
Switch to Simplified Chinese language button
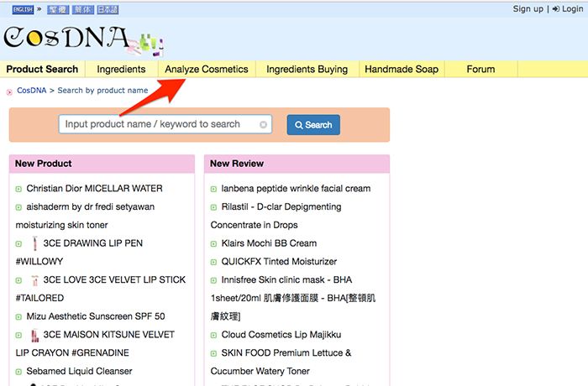click(x=83, y=9)
